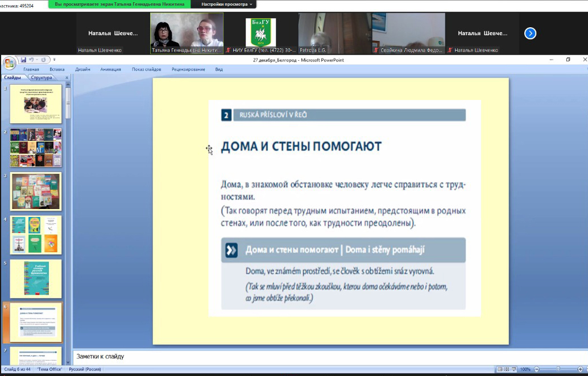Switch to the Структура pane tab
The image size is (588, 376).
pos(42,78)
